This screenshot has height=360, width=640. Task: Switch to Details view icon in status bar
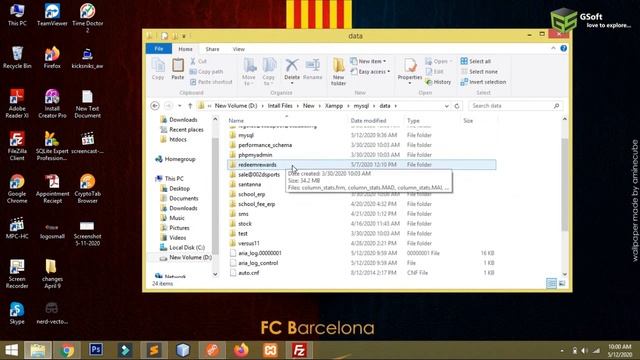tap(551, 283)
